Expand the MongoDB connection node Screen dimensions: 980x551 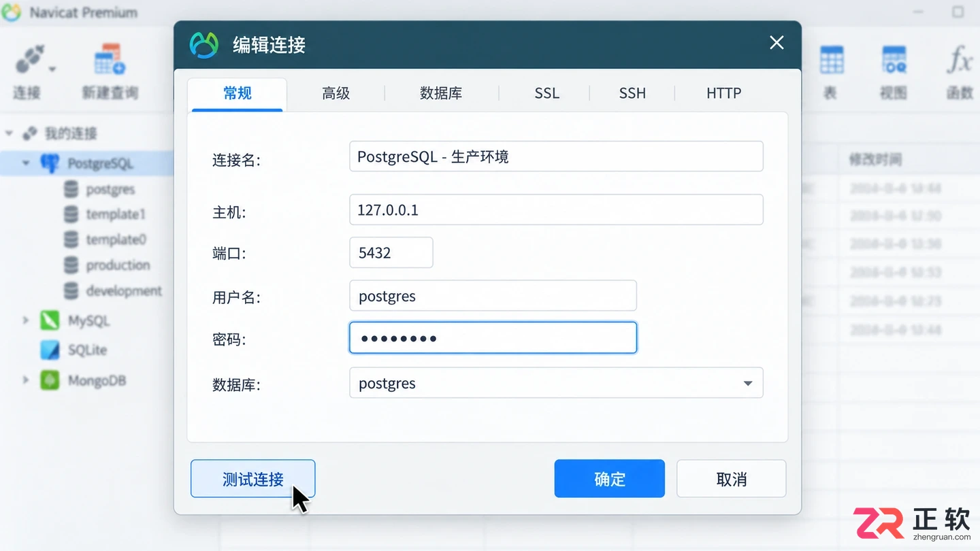(26, 380)
